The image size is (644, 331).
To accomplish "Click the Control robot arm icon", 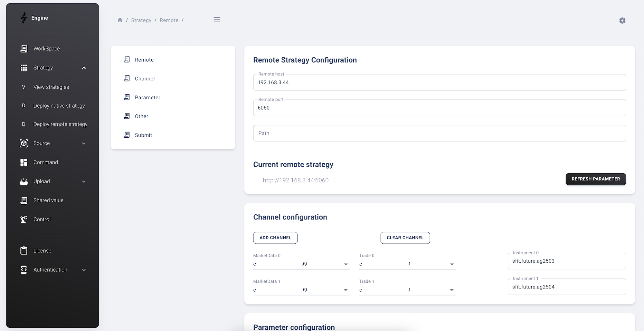I will 24,219.
